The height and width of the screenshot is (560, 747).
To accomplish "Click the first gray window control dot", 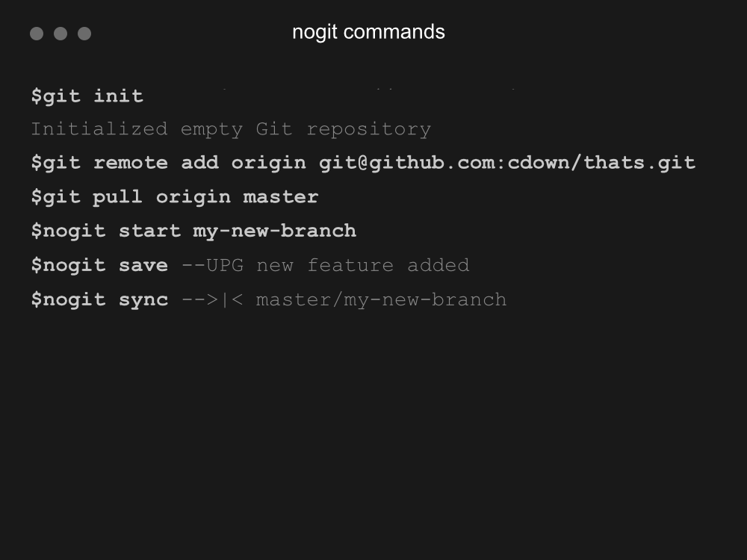I will pos(37,34).
